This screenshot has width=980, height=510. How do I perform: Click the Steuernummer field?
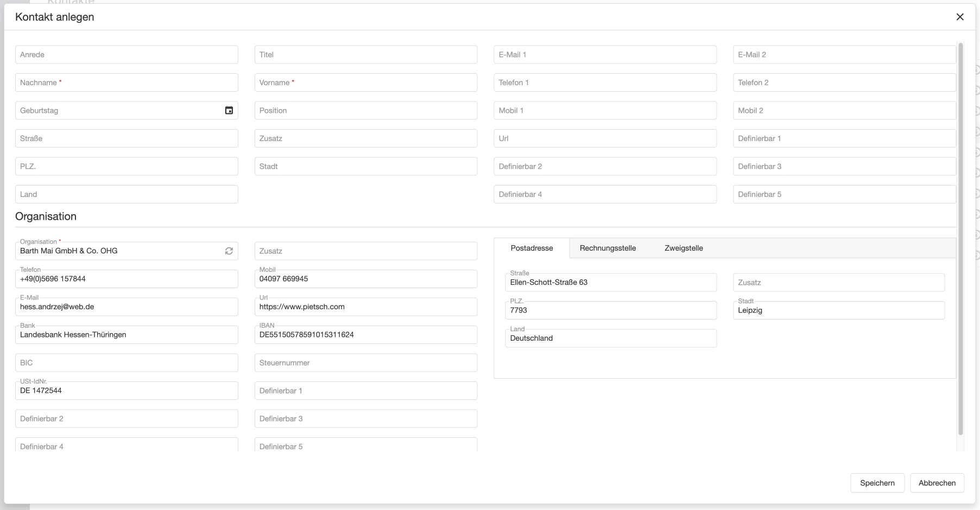(365, 363)
